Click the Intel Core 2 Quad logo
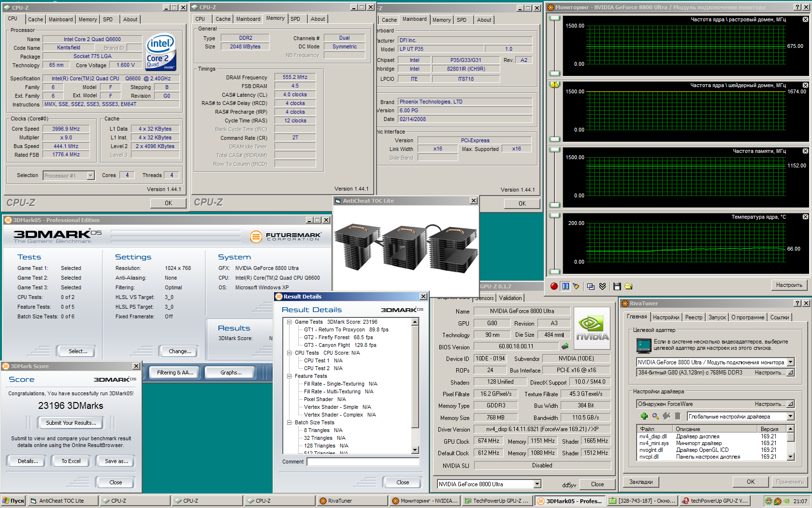Screen dimensions: 812x508 (161, 52)
